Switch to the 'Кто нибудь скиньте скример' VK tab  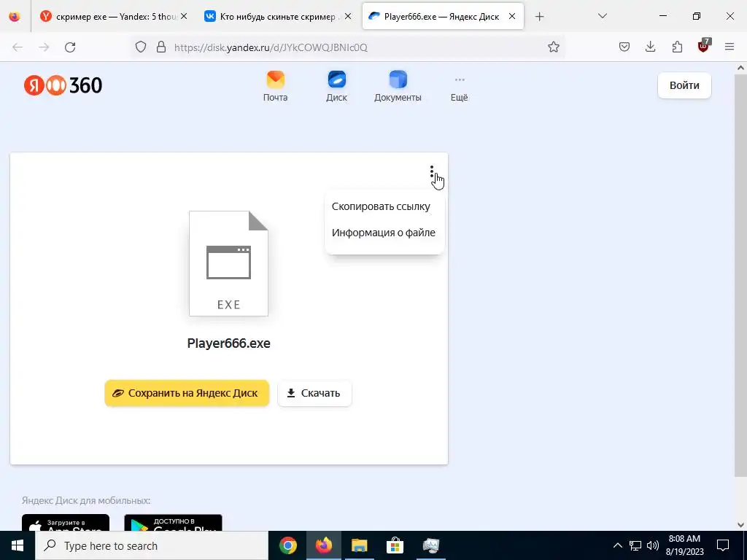coord(277,16)
